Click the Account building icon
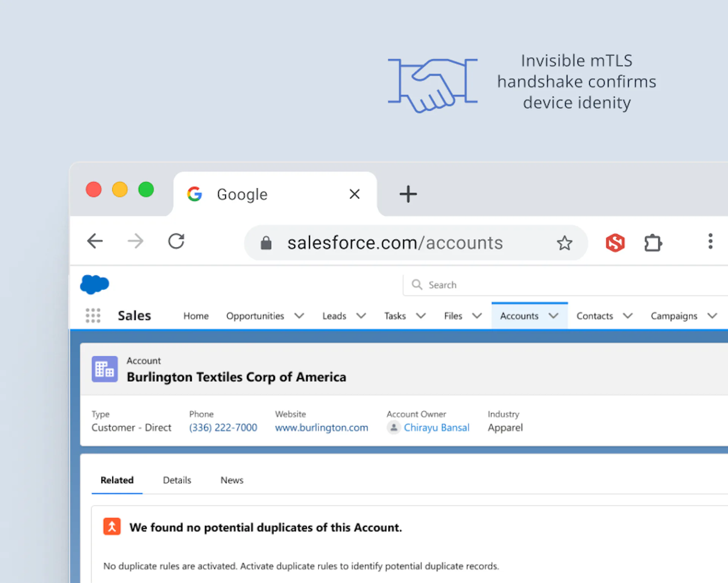The height and width of the screenshot is (583, 728). tap(105, 369)
